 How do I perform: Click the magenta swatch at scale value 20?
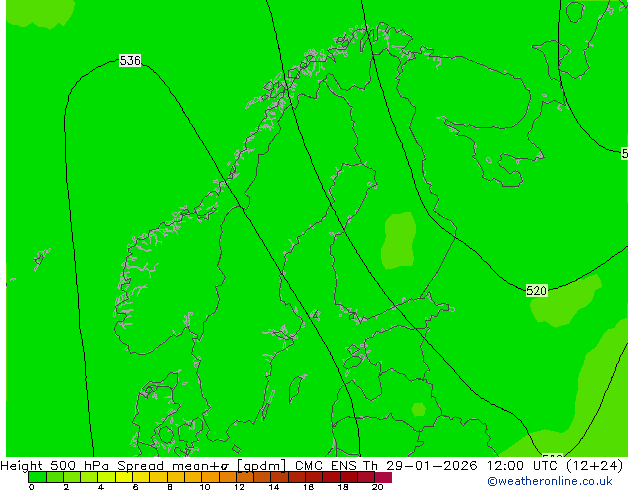[383, 477]
